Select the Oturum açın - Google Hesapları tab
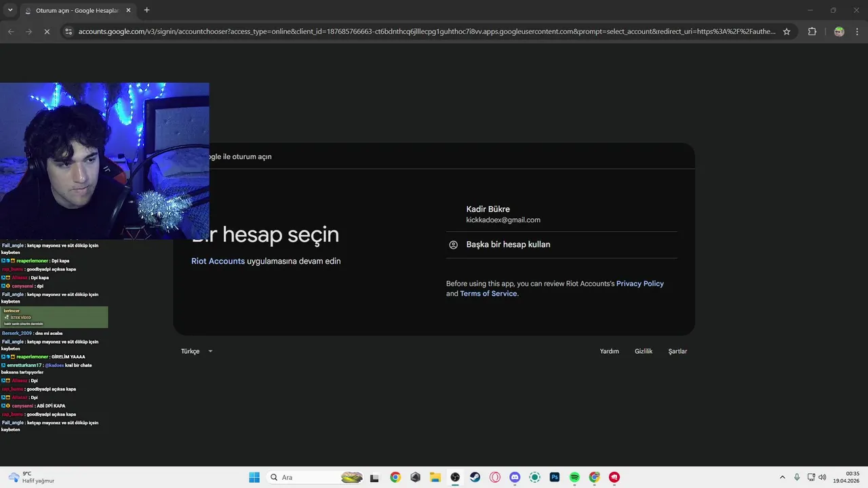The height and width of the screenshot is (488, 868). click(x=77, y=10)
